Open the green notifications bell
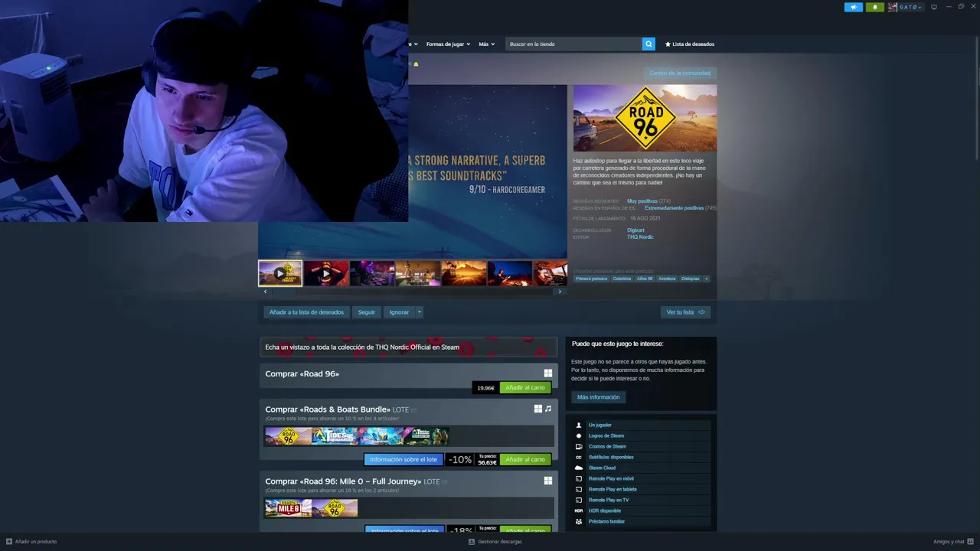 (874, 7)
